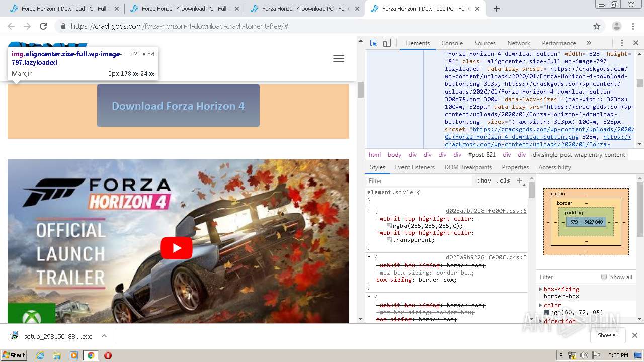Close the downloads bar

(x=634, y=335)
